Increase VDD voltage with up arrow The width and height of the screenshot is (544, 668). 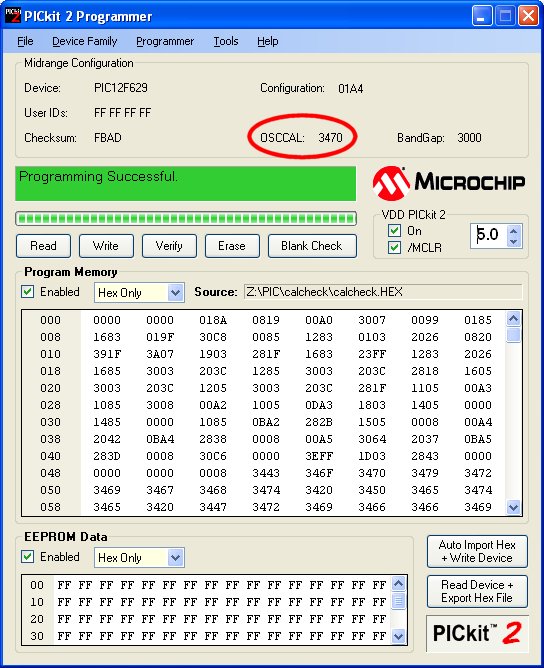click(x=514, y=231)
